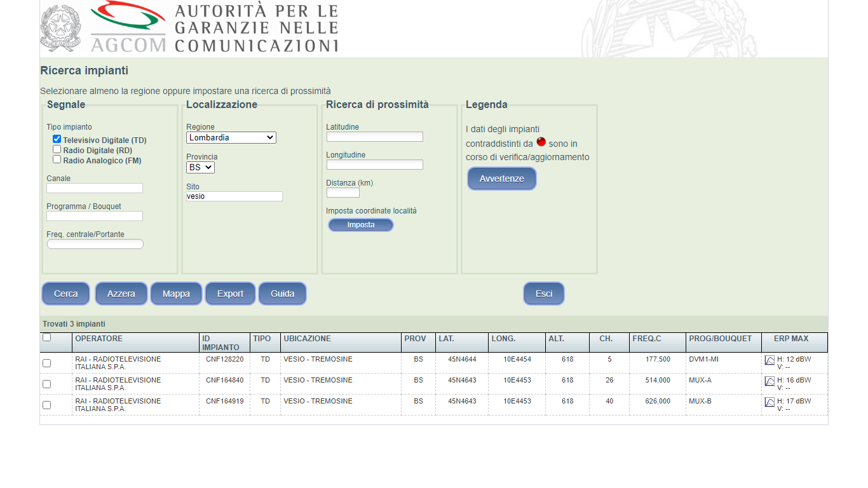Viewport: 868px width, 488px height.
Task: Uncheck Televisivo Digitale (TD) checkbox
Action: [x=57, y=139]
